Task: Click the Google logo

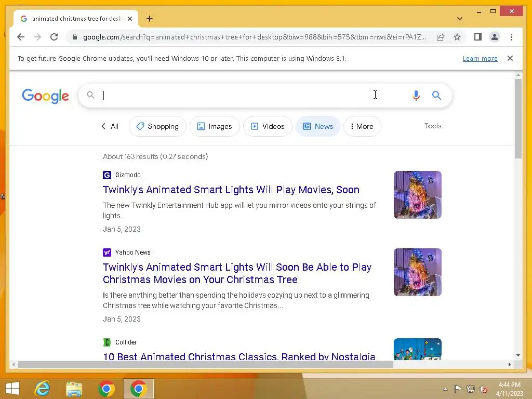Action: click(x=46, y=96)
